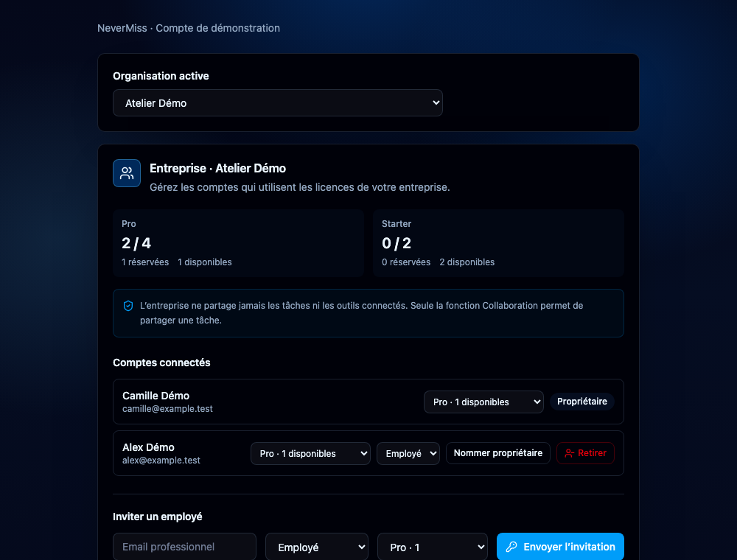Change Alex Démo's Employé role dropdown
Image resolution: width=737 pixels, height=560 pixels.
coord(408,453)
